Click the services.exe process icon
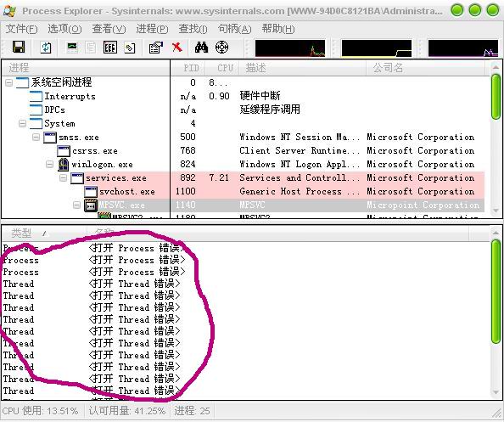Screen dimensions: 504x422 click(77, 178)
